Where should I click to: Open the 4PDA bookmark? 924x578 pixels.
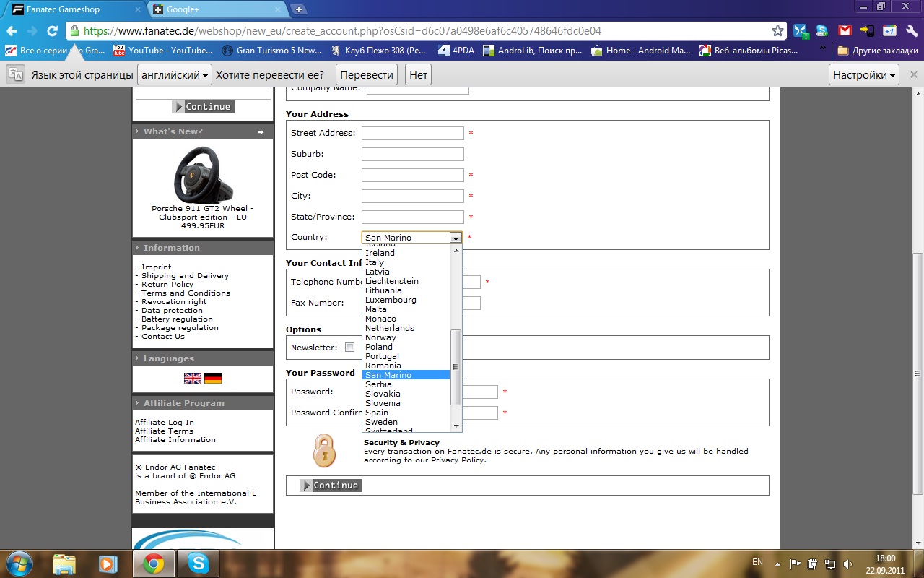pyautogui.click(x=456, y=51)
